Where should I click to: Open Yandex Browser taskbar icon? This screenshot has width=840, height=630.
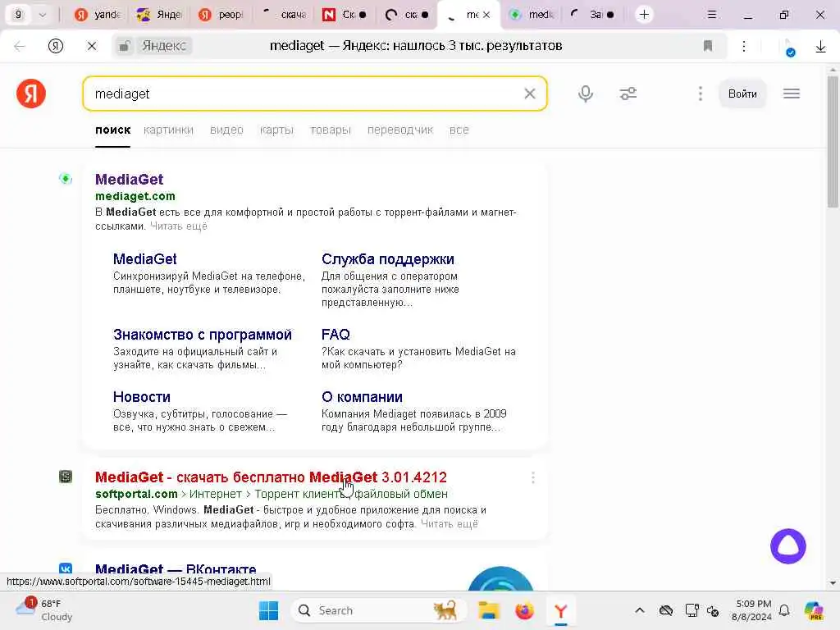click(560, 610)
